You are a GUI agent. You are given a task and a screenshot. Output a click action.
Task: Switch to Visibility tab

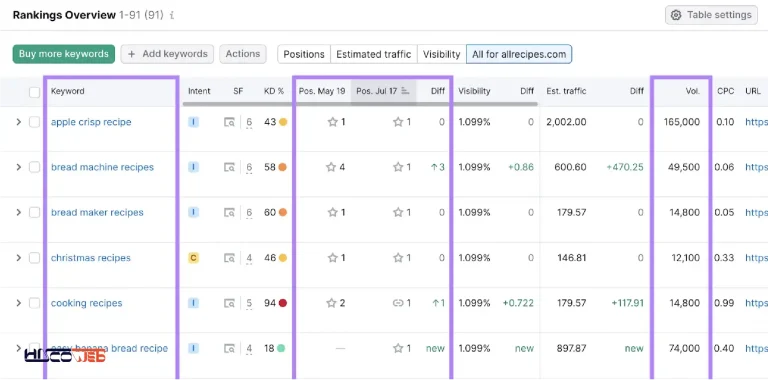pos(441,54)
